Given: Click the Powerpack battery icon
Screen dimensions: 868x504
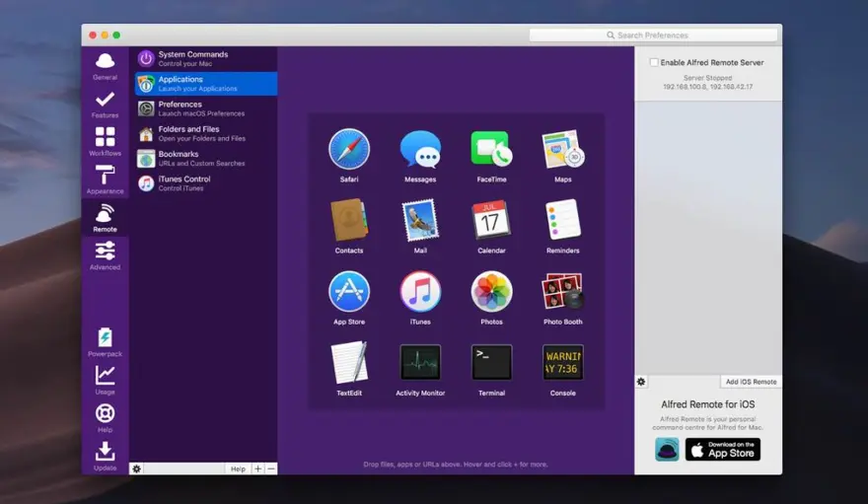Looking at the screenshot, I should [x=105, y=337].
